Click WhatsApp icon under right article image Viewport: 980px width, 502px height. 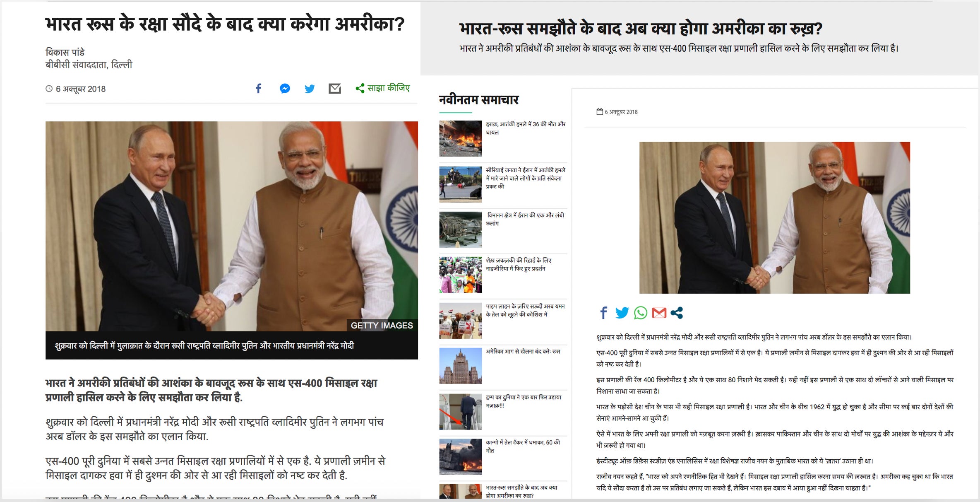coord(641,313)
